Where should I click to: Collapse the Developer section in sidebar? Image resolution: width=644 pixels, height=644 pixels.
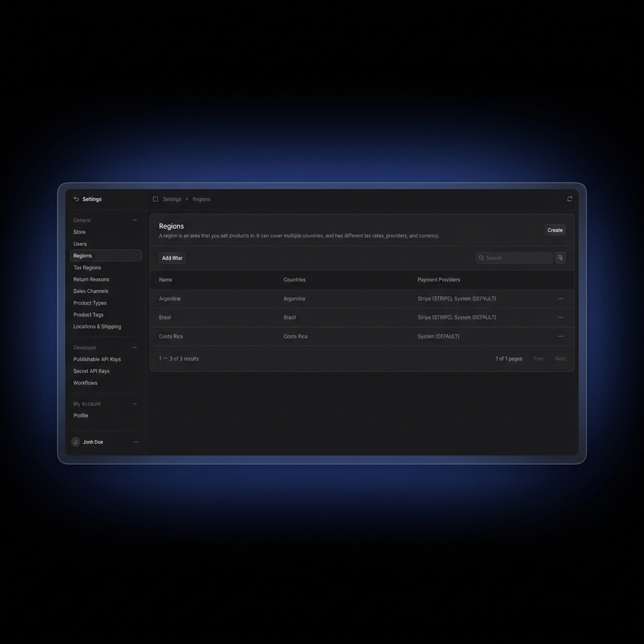(135, 348)
